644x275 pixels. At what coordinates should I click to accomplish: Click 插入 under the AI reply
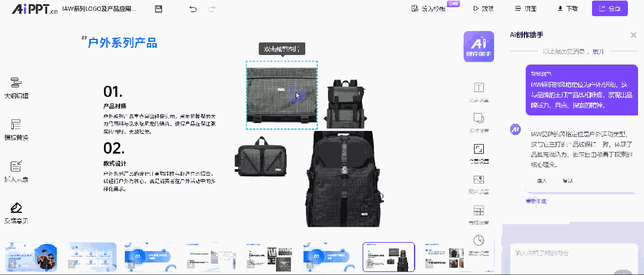pos(542,181)
